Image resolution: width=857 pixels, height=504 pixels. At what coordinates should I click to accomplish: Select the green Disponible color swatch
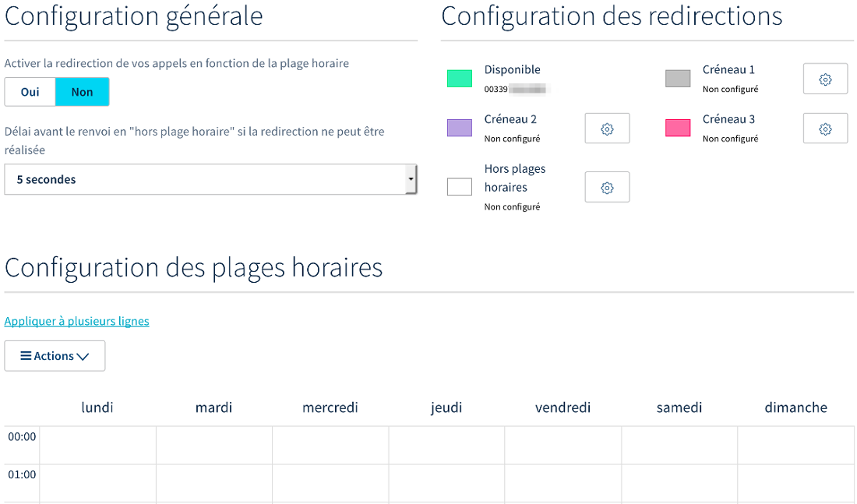pyautogui.click(x=459, y=78)
